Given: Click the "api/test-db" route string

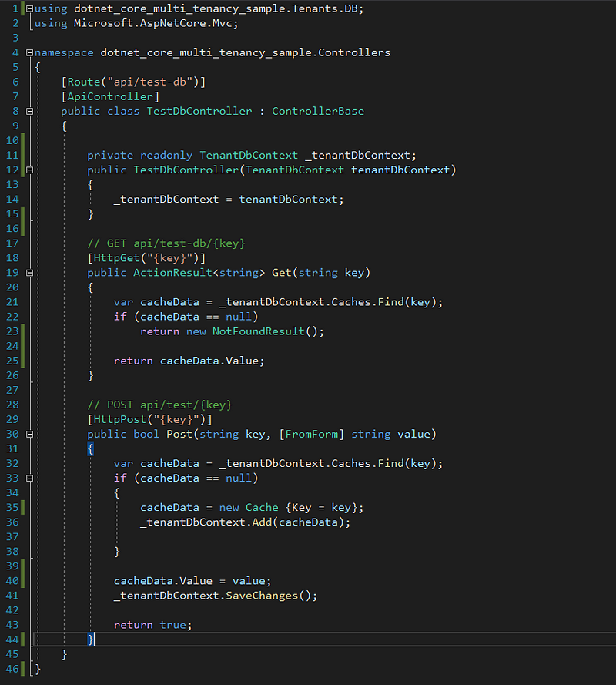Looking at the screenshot, I should pos(149,82).
